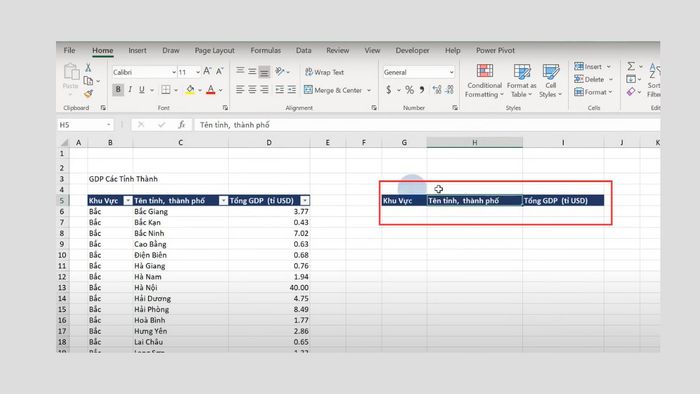Open Tổng GDP filter arrow in column D

[x=304, y=201]
